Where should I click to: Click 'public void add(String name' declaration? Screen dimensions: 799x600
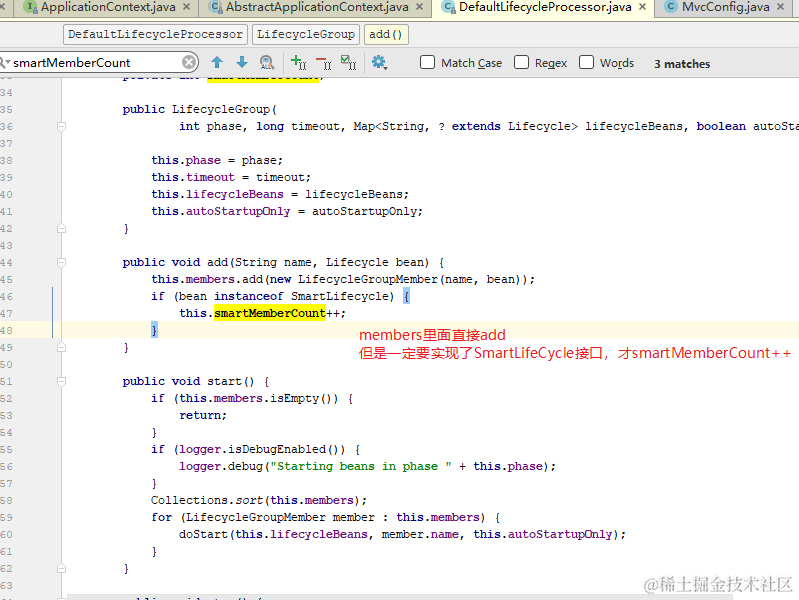coord(283,263)
